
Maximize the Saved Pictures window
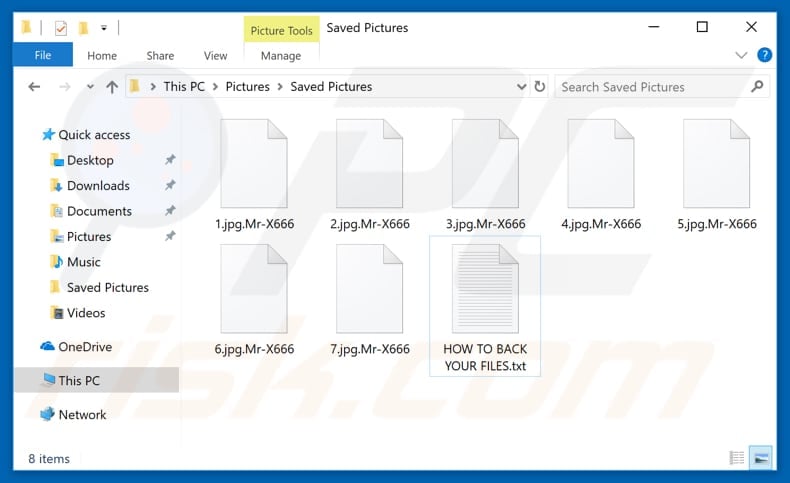point(702,27)
